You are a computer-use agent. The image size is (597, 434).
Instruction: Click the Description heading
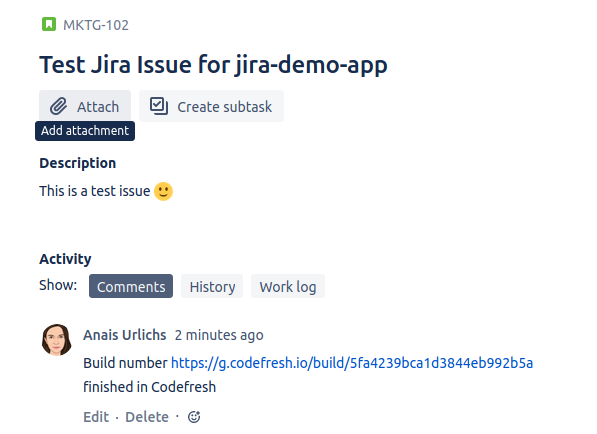pos(78,163)
